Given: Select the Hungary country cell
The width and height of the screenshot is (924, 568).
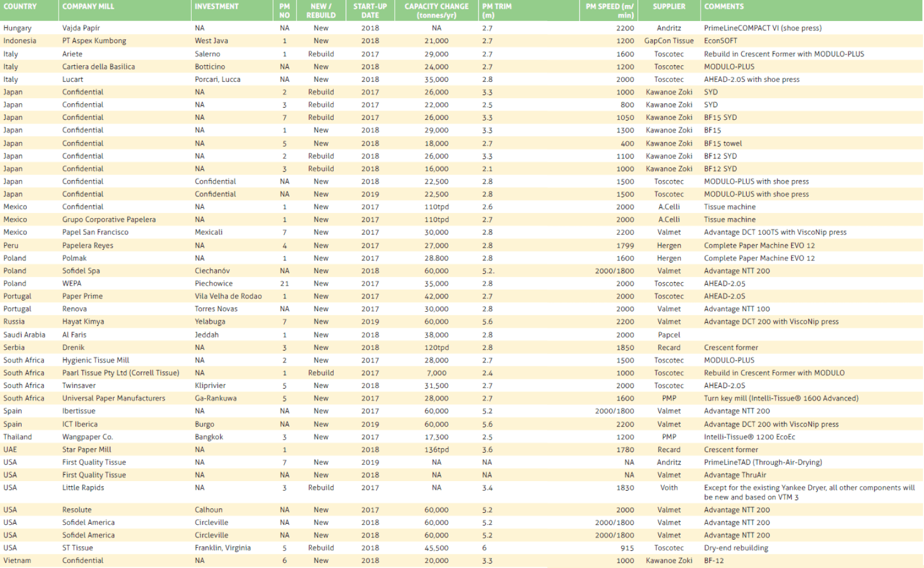Looking at the screenshot, I should [18, 28].
